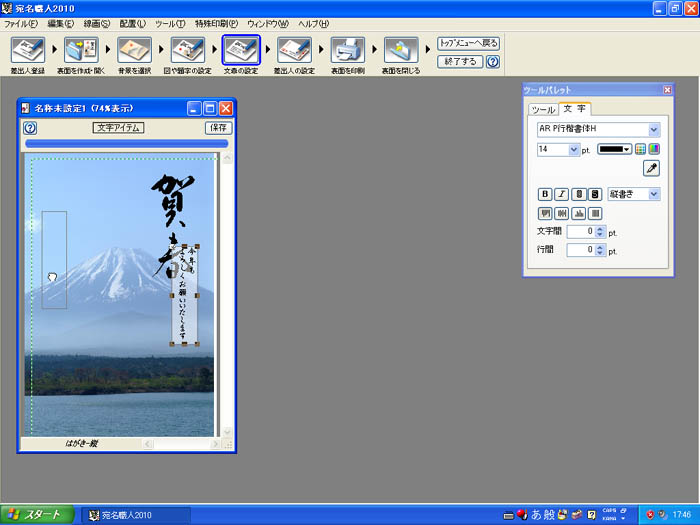Pick the eyedropper color sampler tool
This screenshot has height=525, width=700.
[651, 168]
